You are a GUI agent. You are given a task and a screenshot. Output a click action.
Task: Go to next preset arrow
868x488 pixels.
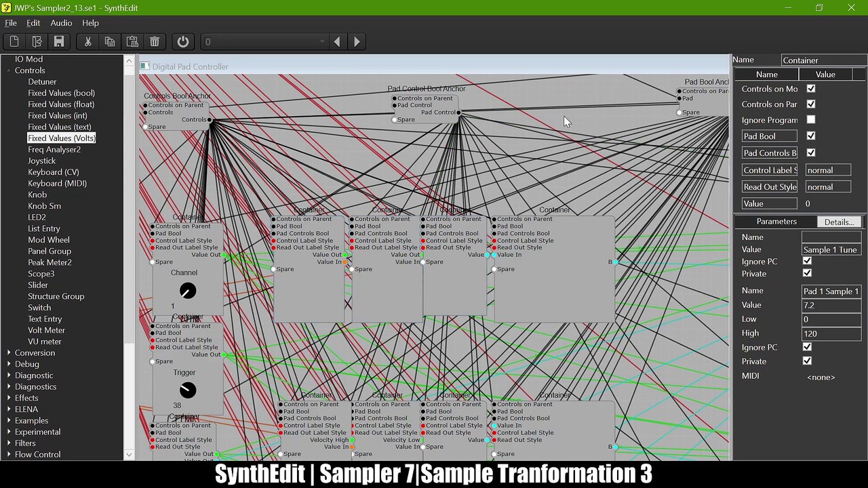357,41
